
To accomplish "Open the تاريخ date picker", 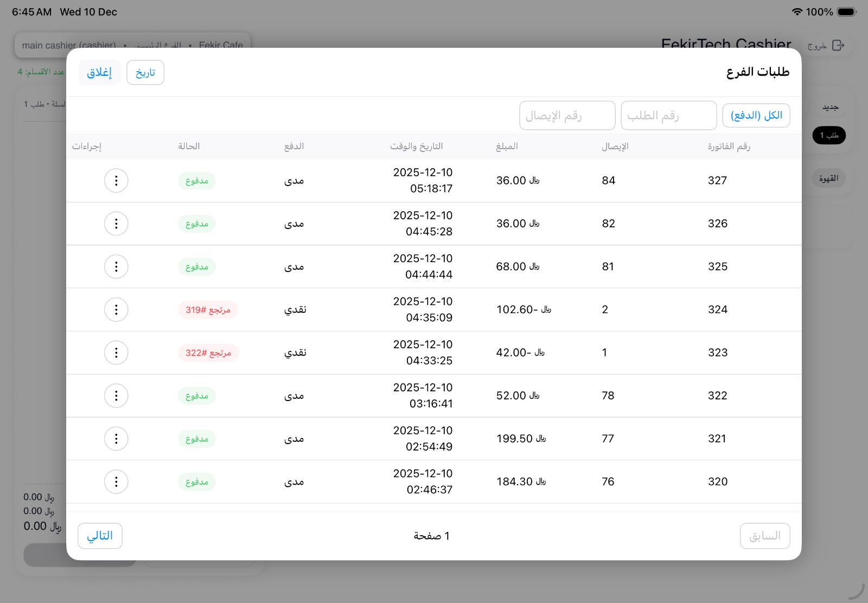I will point(145,72).
